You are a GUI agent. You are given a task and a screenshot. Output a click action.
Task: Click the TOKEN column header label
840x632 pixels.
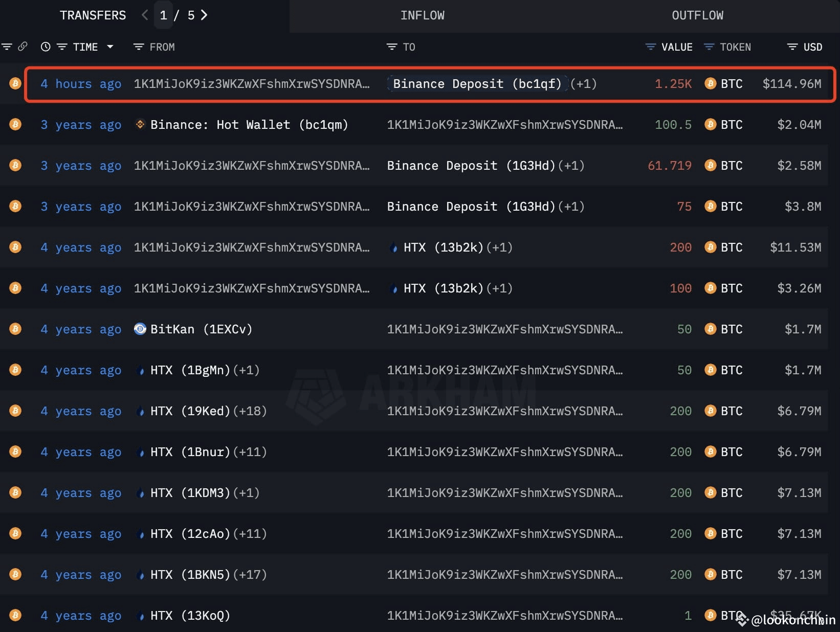[735, 47]
